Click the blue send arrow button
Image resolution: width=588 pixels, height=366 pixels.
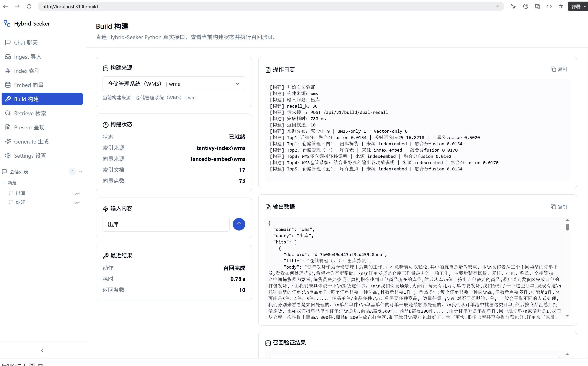(239, 224)
